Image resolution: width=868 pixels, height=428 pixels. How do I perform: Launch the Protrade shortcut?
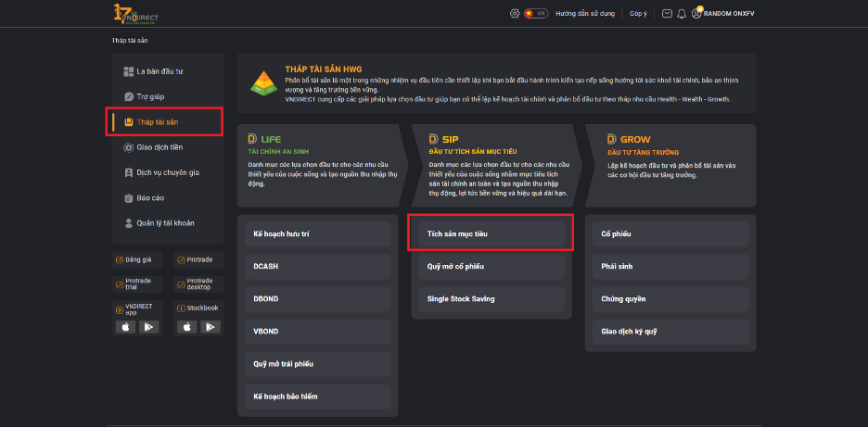coord(198,259)
